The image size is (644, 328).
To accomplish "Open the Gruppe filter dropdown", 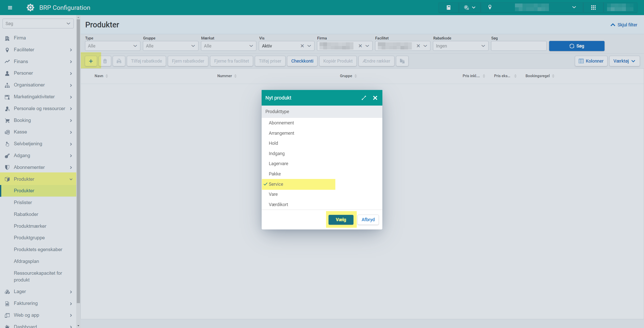I will (x=171, y=46).
